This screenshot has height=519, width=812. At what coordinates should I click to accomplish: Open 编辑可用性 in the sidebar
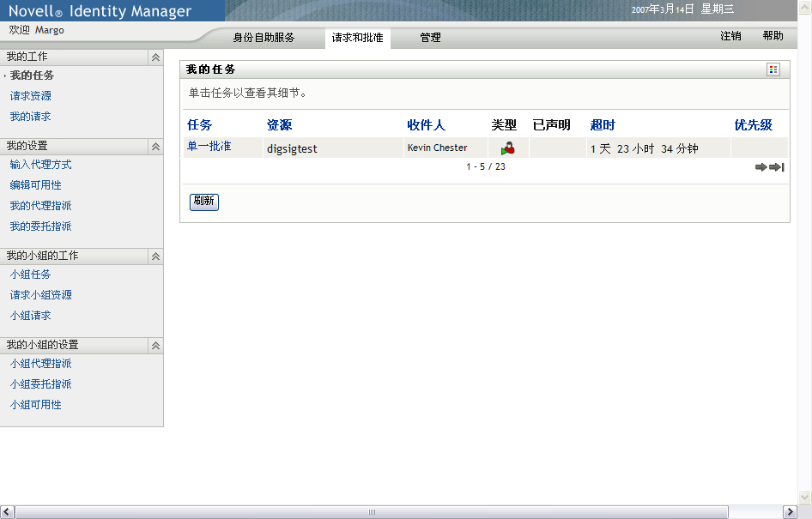point(36,185)
